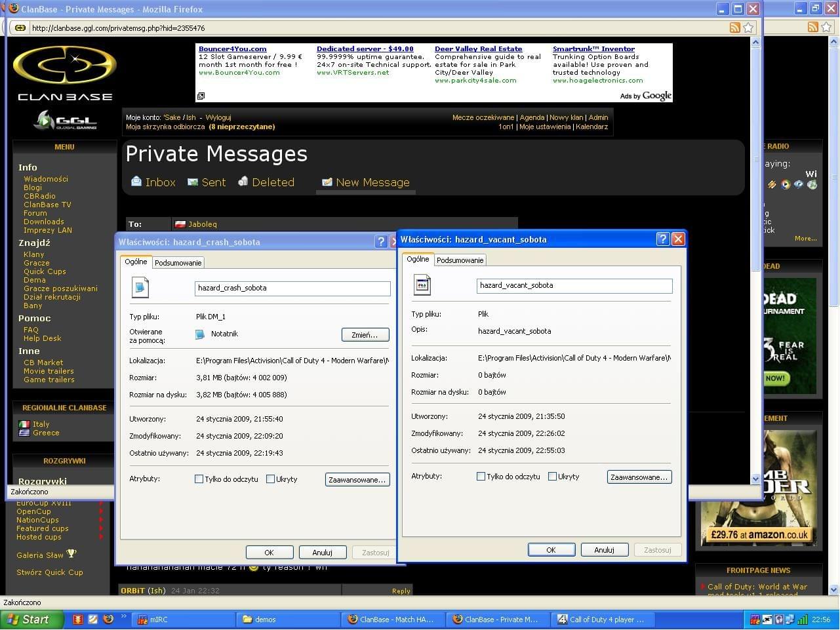Click Reply link on ORBiT message

(401, 591)
